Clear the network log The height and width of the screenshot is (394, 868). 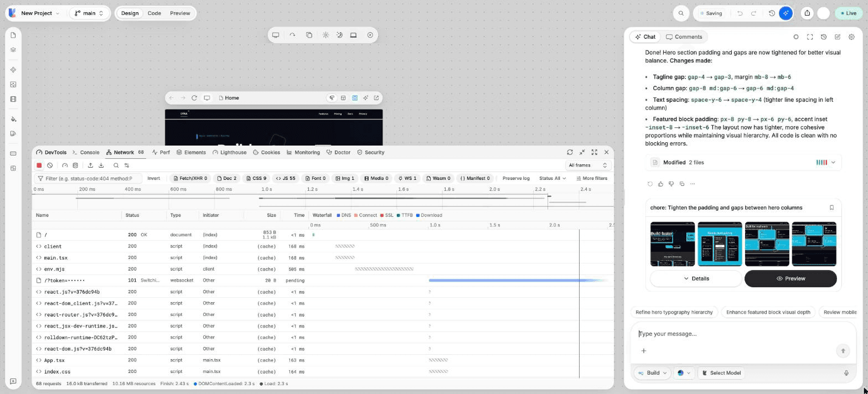point(50,165)
